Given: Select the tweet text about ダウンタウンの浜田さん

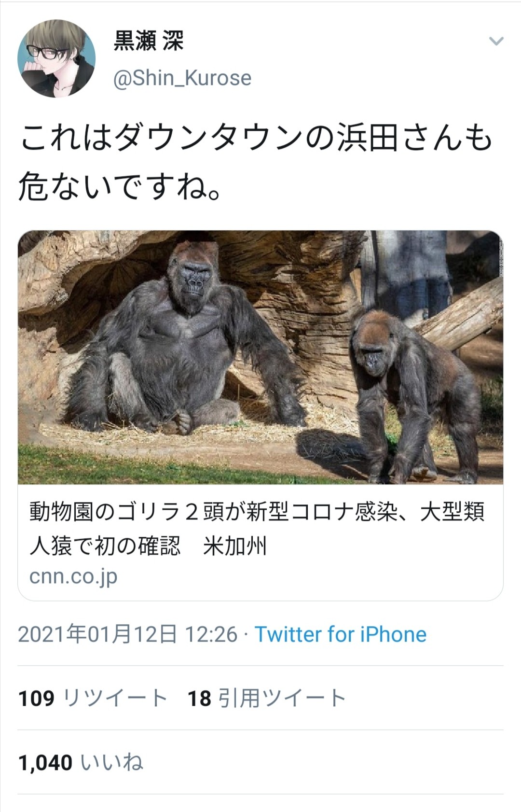Looking at the screenshot, I should pos(256,162).
